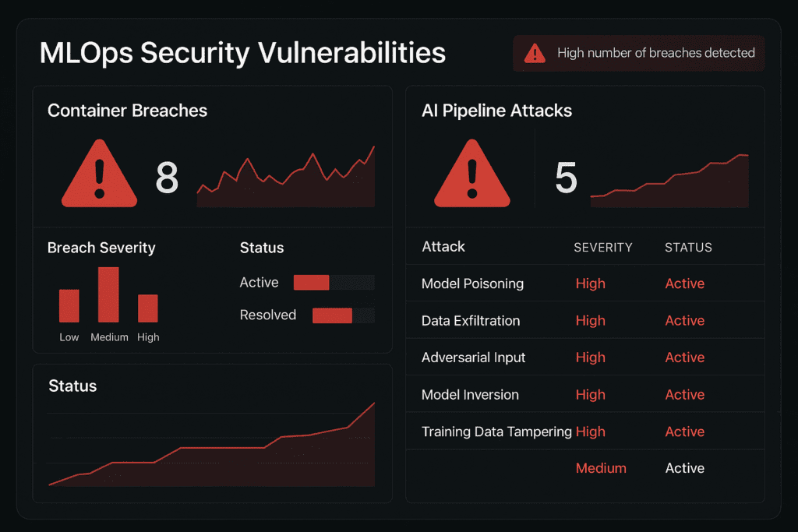798x532 pixels.
Task: Click the Container Breaches warning triangle icon
Action: click(99, 176)
